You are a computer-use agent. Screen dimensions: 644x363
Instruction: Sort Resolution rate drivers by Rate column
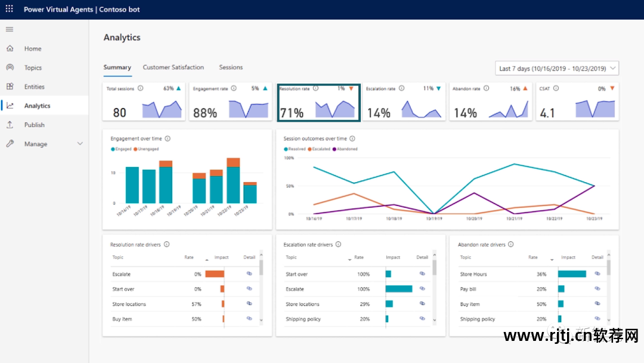[x=190, y=257]
